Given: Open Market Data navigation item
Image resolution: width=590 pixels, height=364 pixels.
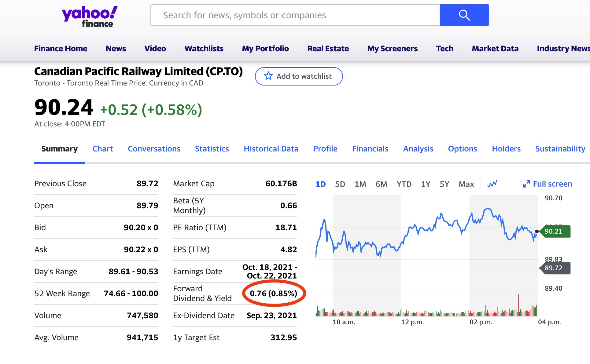Looking at the screenshot, I should click(x=495, y=49).
